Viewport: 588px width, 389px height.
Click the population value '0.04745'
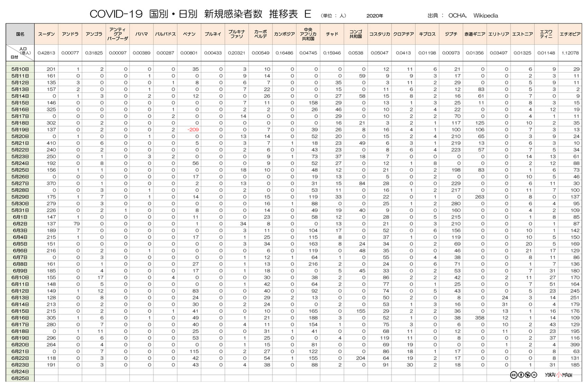(308, 52)
